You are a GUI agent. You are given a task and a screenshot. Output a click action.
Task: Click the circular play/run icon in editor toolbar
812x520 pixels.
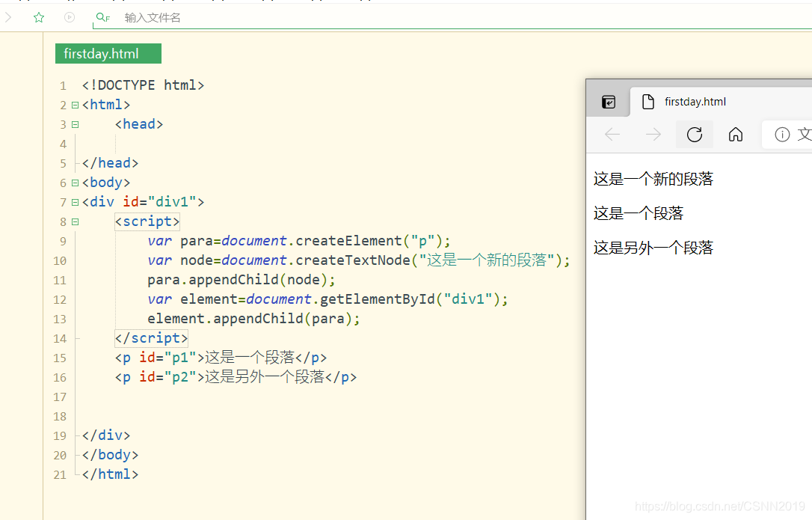70,18
